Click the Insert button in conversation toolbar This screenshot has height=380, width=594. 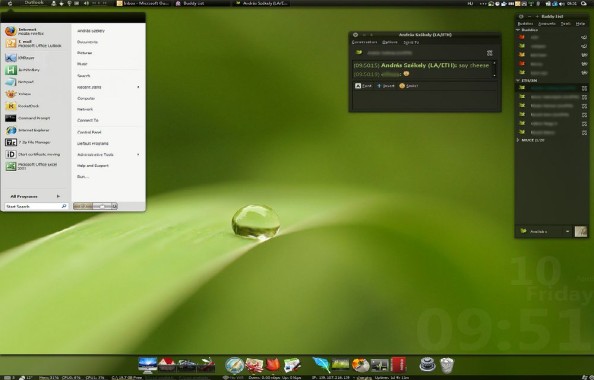coord(386,86)
